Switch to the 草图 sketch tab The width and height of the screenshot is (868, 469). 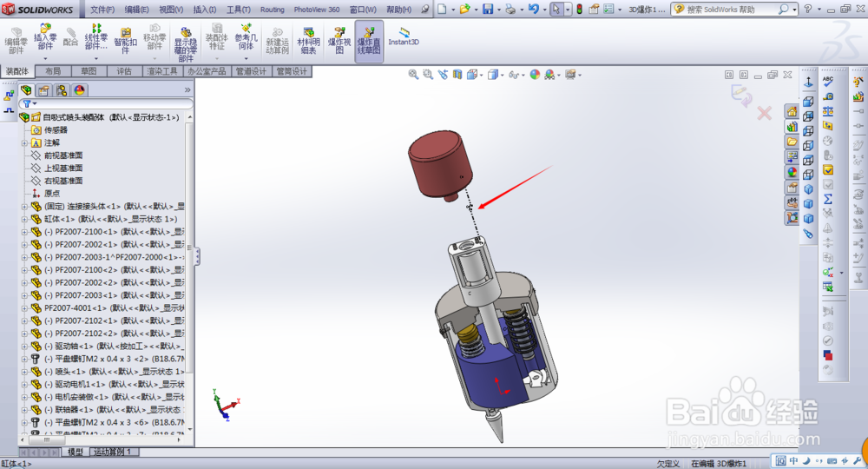[89, 71]
